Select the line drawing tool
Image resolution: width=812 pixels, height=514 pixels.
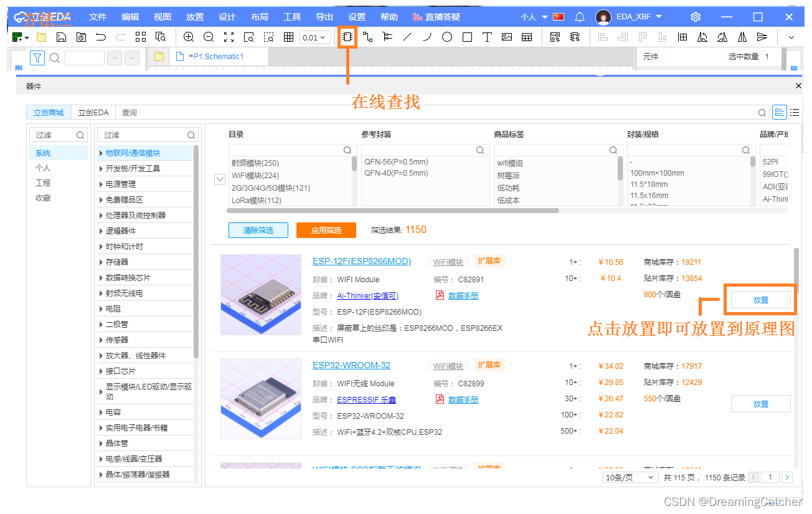407,37
